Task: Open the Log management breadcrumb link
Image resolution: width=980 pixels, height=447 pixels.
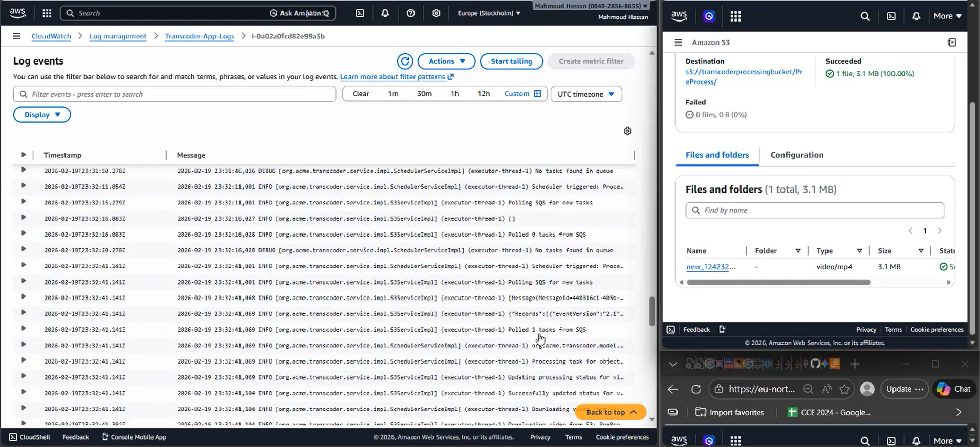Action: pyautogui.click(x=118, y=36)
